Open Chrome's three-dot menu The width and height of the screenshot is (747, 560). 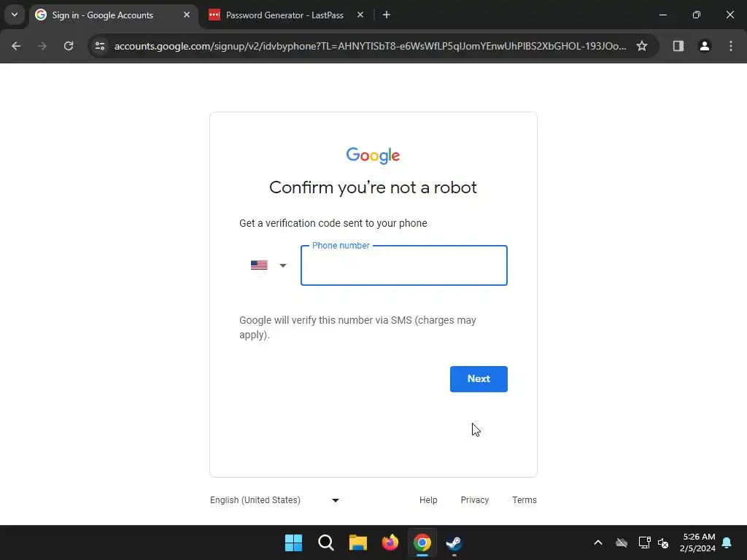731,46
